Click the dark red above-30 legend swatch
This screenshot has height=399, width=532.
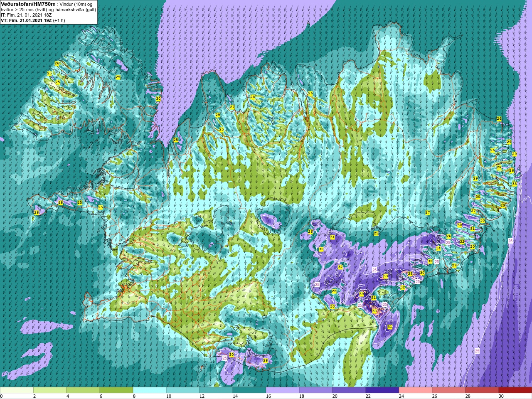point(515,390)
